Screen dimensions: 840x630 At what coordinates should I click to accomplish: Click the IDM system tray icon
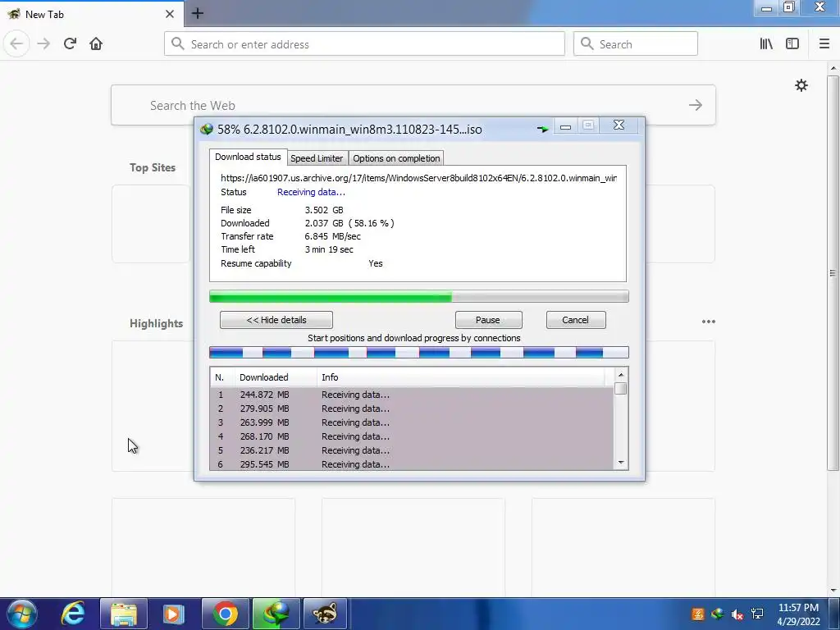(x=717, y=614)
